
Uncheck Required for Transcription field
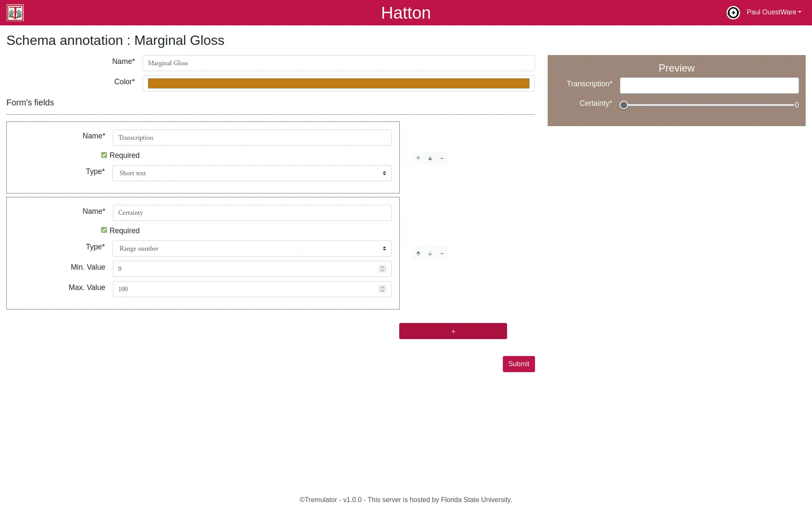104,155
